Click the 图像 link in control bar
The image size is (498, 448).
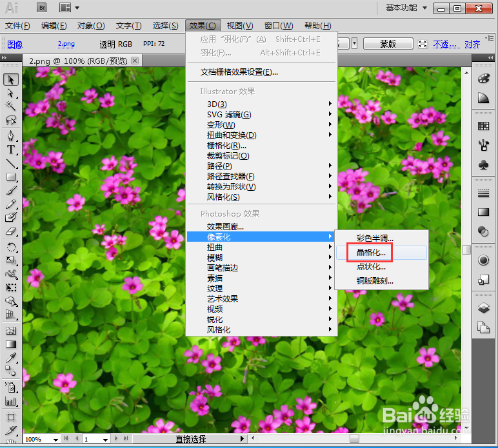pos(15,44)
